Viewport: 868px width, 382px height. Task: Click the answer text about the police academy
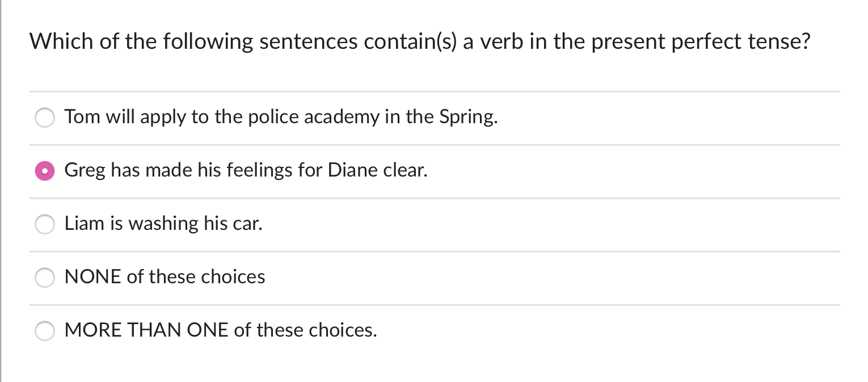281,117
